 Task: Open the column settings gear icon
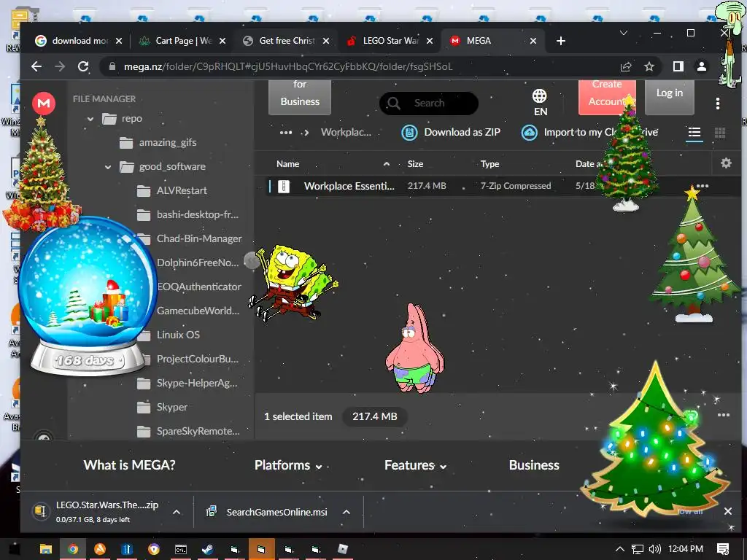(726, 163)
